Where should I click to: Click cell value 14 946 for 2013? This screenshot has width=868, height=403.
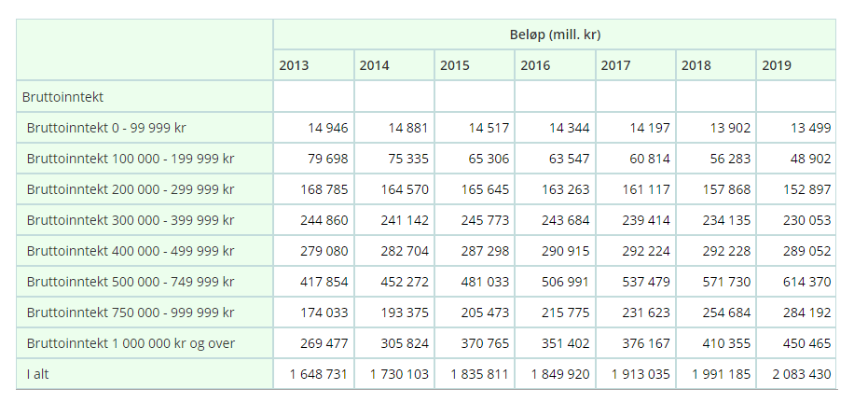pyautogui.click(x=327, y=128)
